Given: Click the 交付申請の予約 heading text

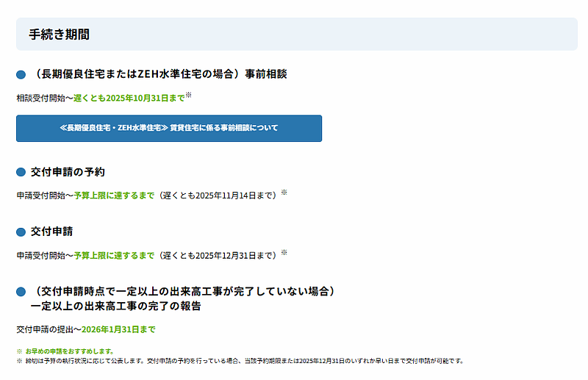Looking at the screenshot, I should pyautogui.click(x=68, y=172).
